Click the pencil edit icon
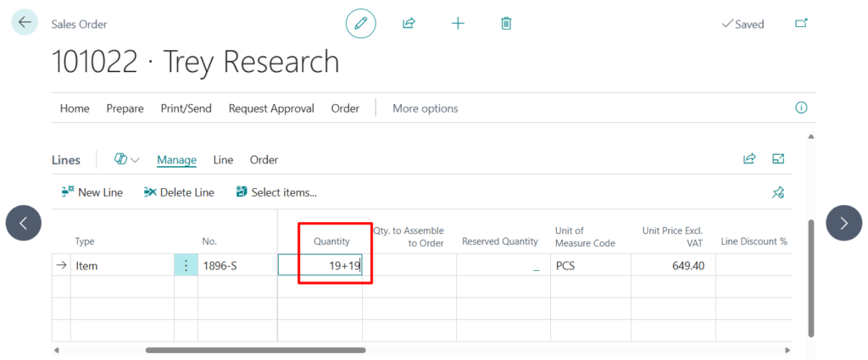Screen dimensions: 868x360 click(360, 24)
